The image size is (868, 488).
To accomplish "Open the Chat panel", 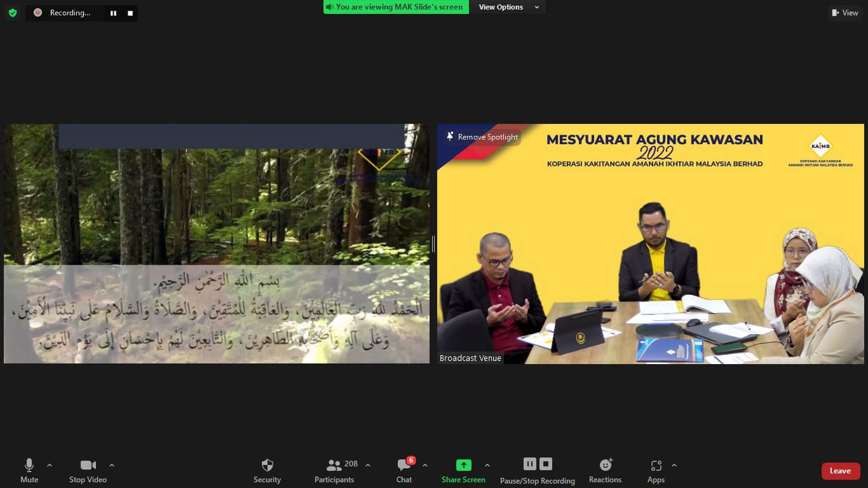I will point(404,471).
